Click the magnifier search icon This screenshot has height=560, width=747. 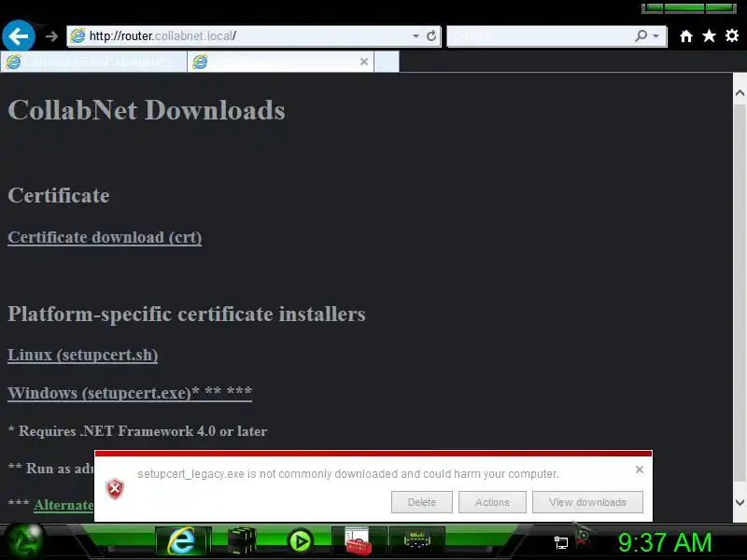point(641,35)
